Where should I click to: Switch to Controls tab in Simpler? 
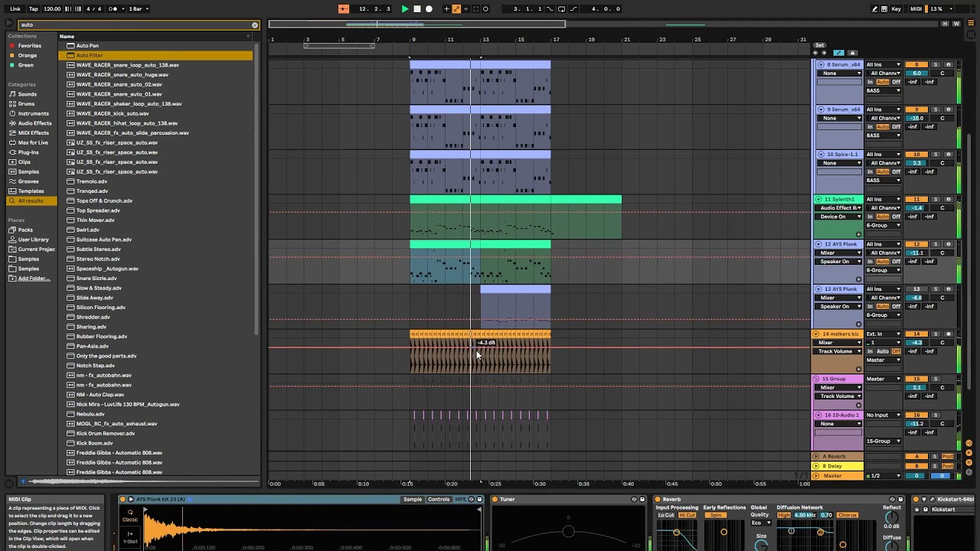click(x=439, y=499)
